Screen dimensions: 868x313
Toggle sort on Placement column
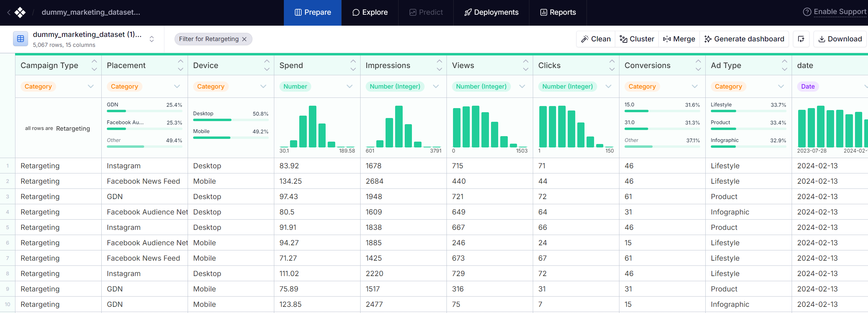[180, 65]
